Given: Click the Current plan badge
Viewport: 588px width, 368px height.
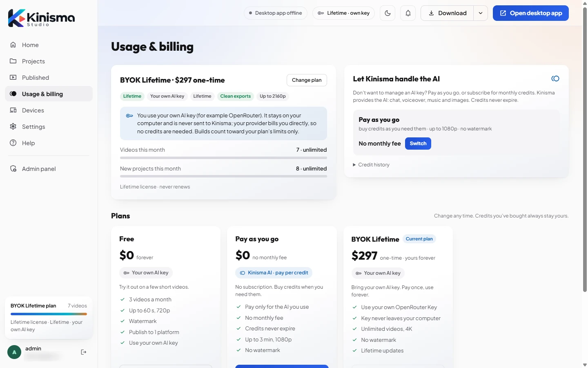Looking at the screenshot, I should [x=419, y=239].
